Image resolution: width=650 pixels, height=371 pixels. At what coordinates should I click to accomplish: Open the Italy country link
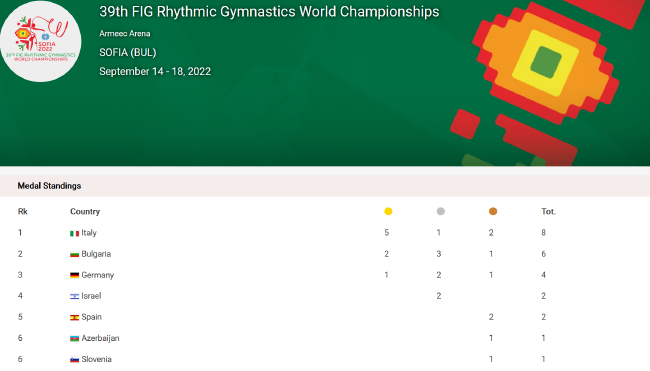89,233
